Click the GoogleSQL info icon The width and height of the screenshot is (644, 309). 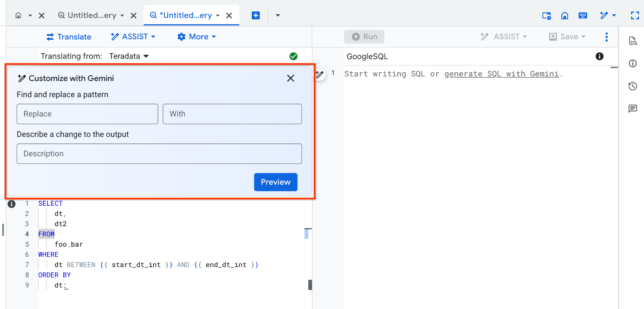tap(599, 56)
